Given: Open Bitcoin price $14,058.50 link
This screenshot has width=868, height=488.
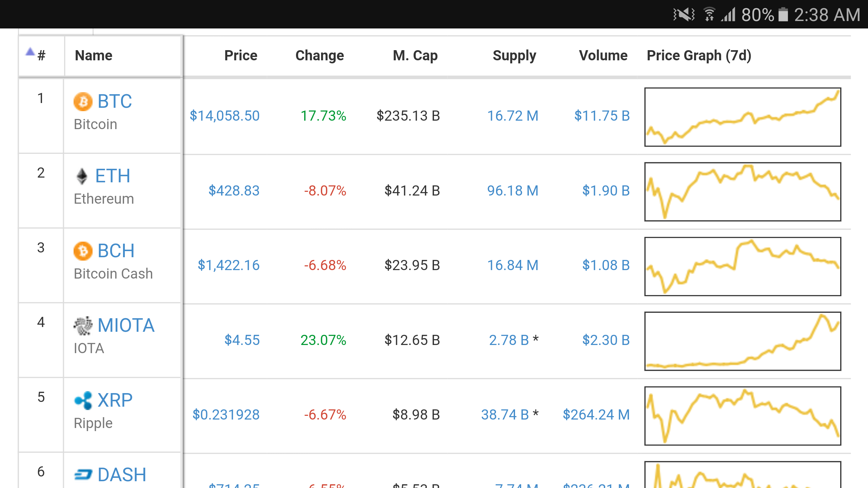Looking at the screenshot, I should pyautogui.click(x=224, y=116).
